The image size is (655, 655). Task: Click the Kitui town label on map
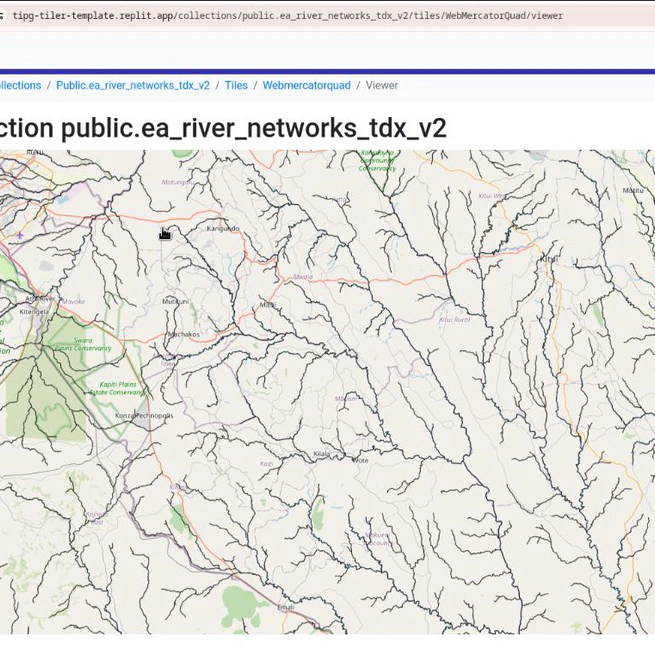click(549, 259)
